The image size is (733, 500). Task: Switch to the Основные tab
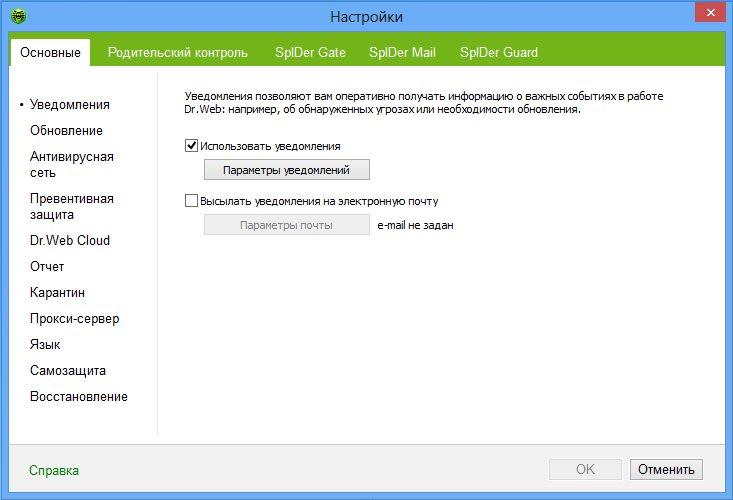50,52
